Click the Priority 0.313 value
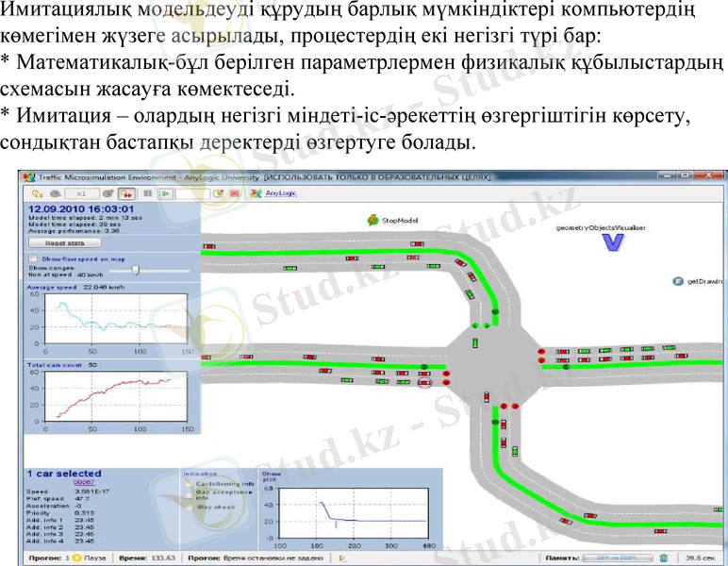 point(84,512)
